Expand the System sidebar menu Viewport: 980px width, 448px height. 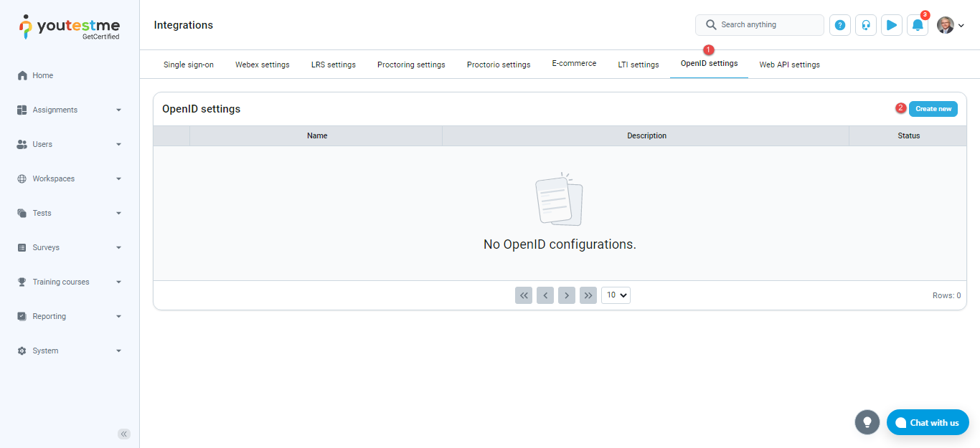coord(69,351)
